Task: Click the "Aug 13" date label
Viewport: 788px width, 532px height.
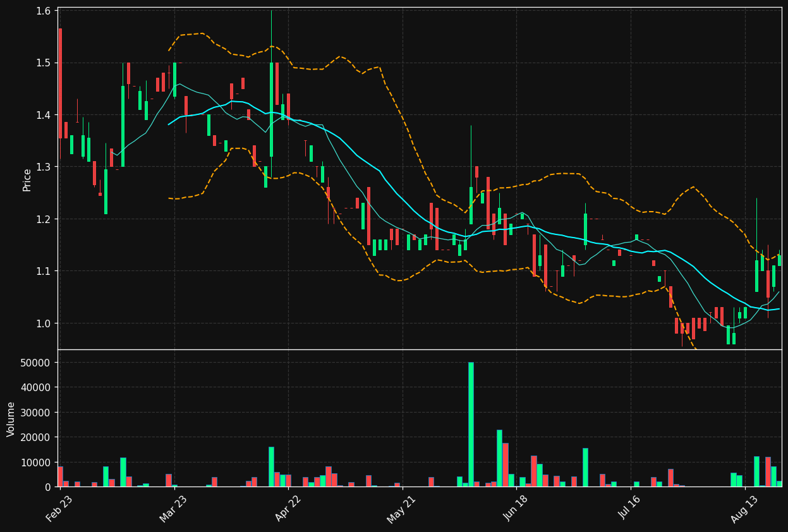Action: pyautogui.click(x=744, y=509)
